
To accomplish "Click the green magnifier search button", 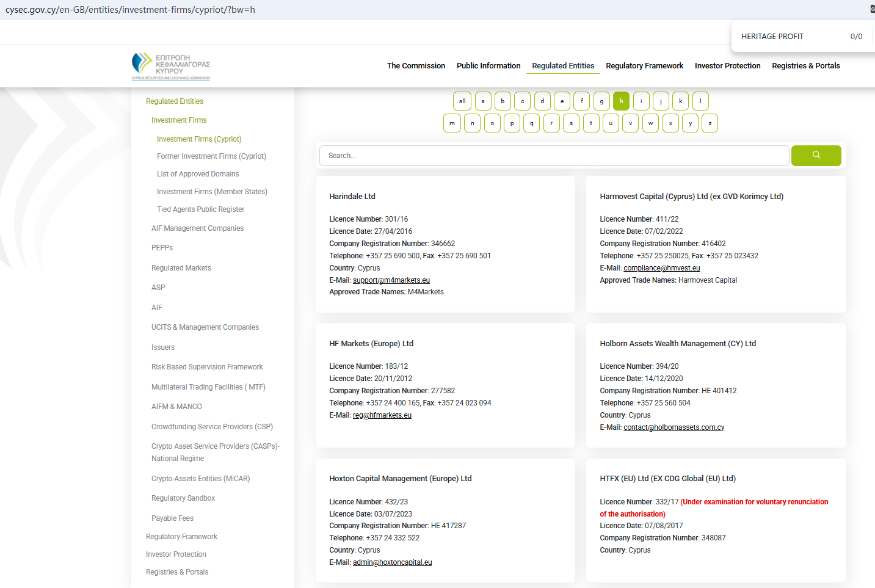I will 816,156.
